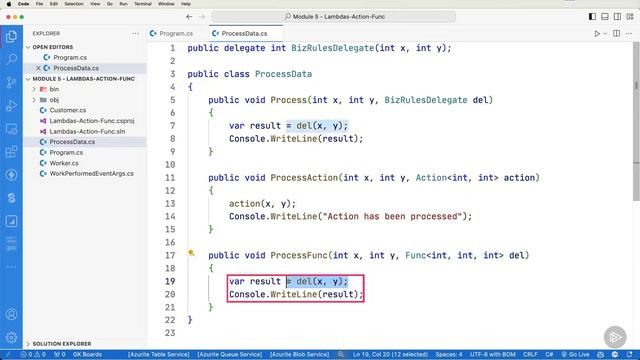The width and height of the screenshot is (640, 360).
Task: Toggle the bottom panel layout icon
Action: point(605,17)
